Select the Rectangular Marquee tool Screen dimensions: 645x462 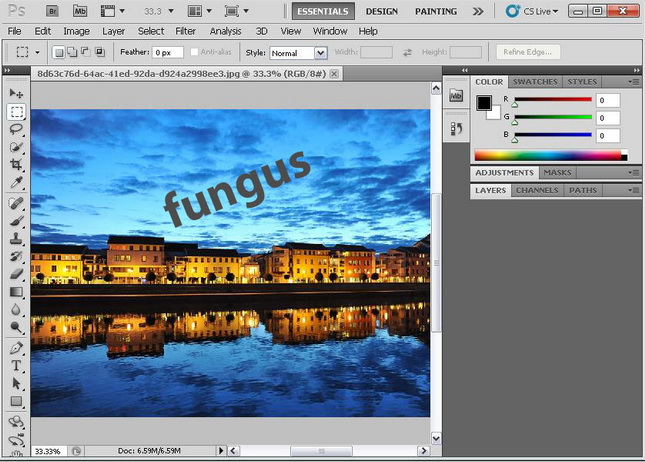(16, 111)
